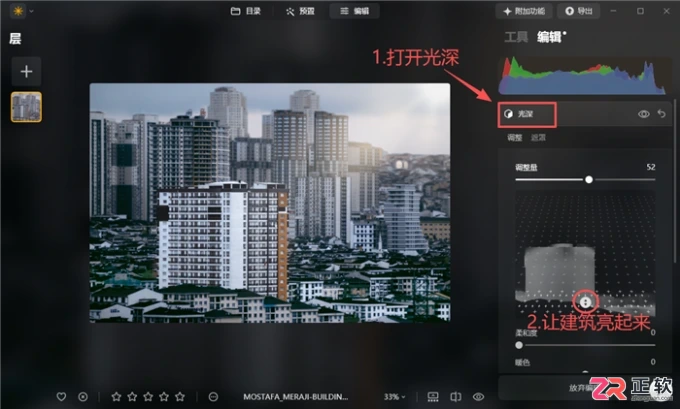Toggle the filmstrip view icon
This screenshot has width=680, height=409.
pyautogui.click(x=433, y=396)
